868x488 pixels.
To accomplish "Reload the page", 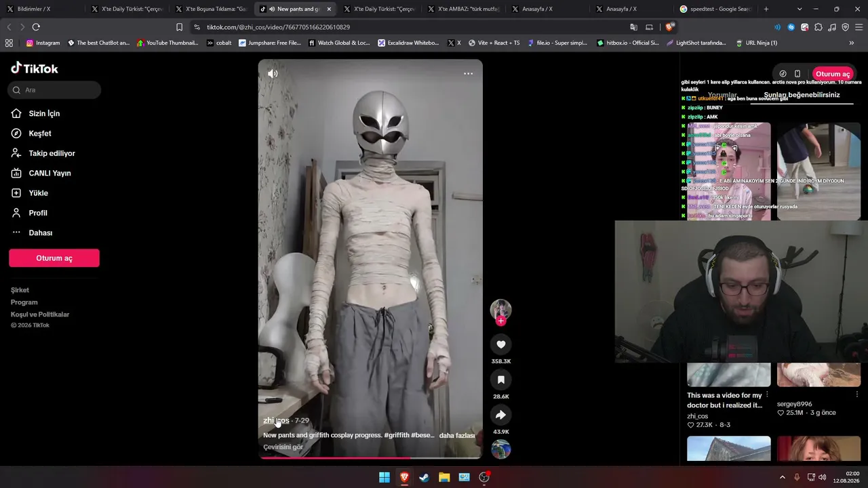I will (36, 27).
